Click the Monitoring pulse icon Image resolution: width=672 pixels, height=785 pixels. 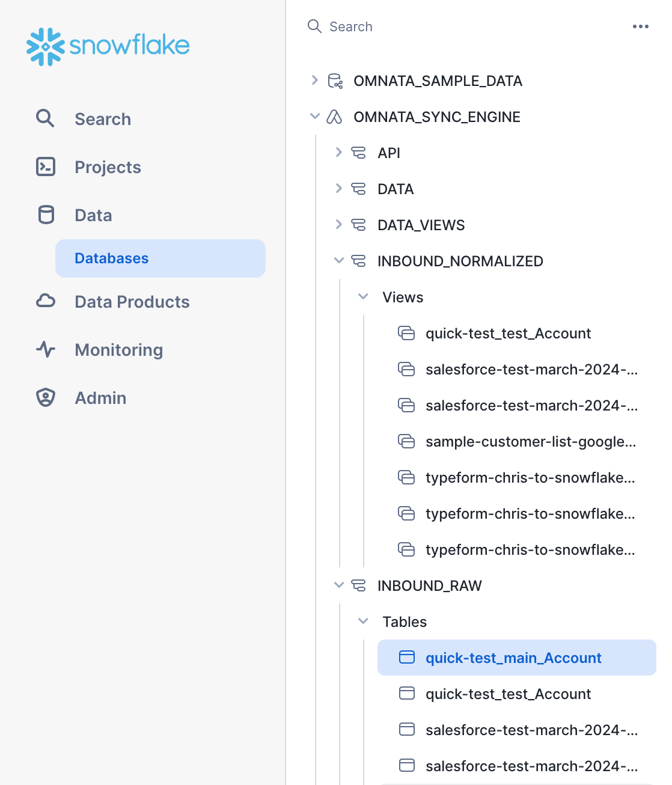(x=46, y=349)
